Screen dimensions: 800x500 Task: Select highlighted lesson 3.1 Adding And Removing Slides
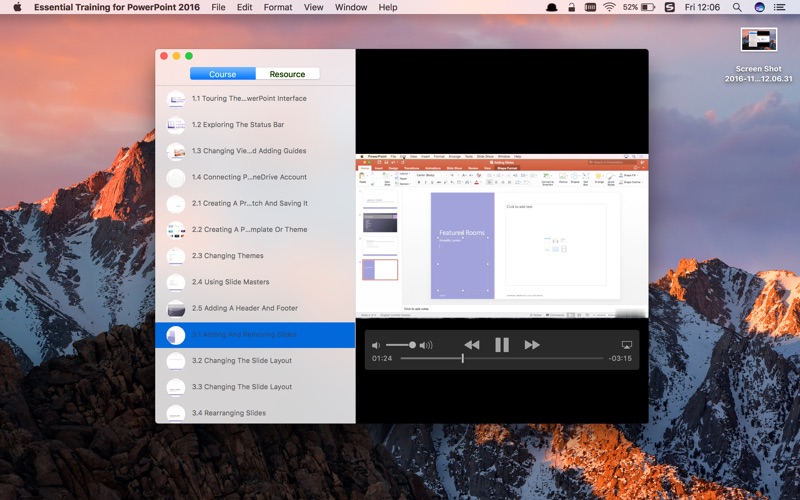tap(255, 335)
